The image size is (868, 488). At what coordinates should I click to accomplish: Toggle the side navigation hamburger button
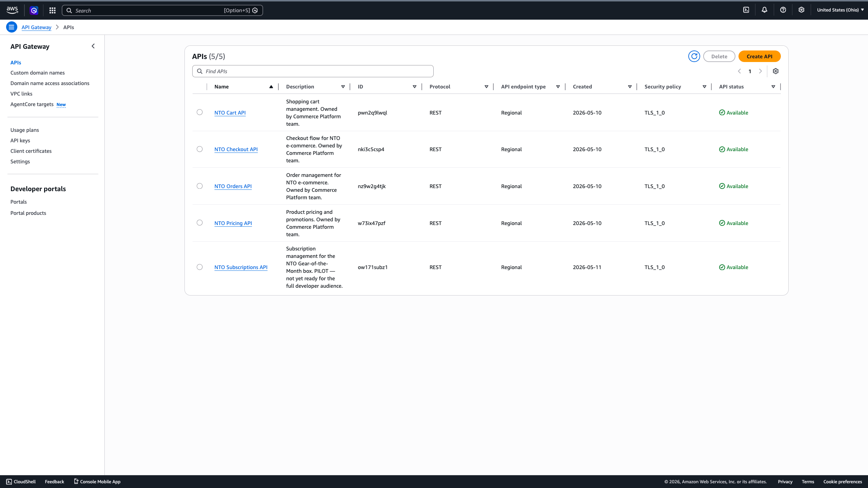[12, 27]
